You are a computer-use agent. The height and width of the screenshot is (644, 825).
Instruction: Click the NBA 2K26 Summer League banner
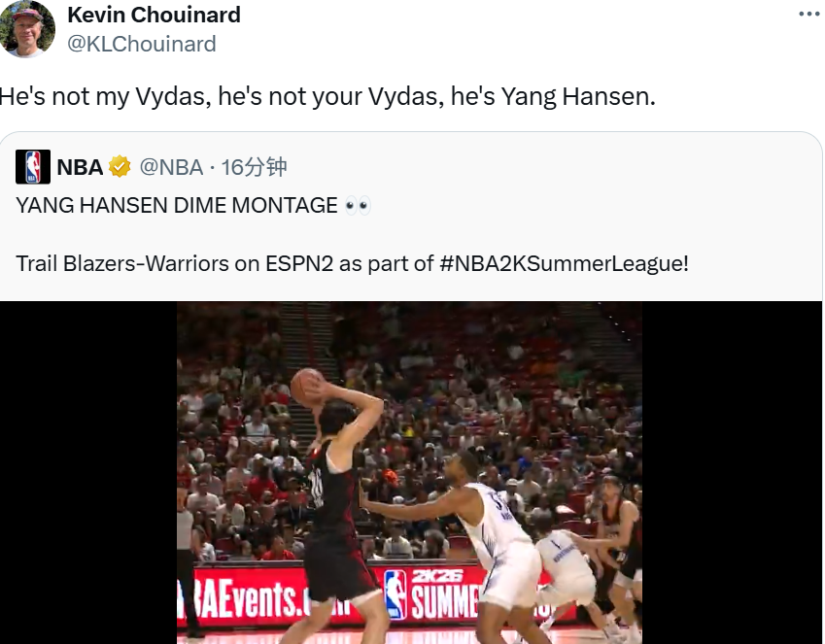(x=432, y=594)
